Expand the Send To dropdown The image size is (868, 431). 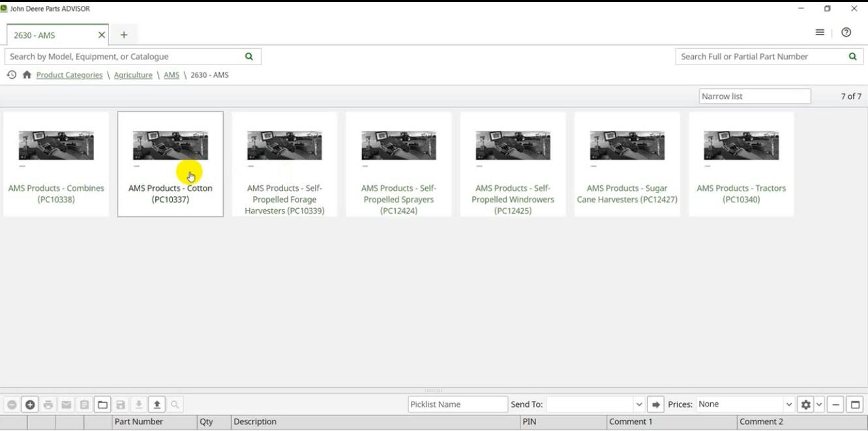click(639, 405)
